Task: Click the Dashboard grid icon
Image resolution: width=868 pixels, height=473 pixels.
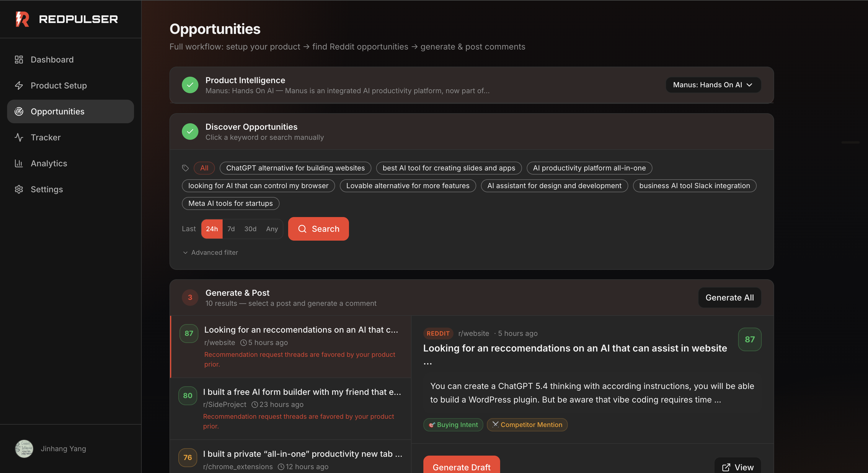Action: (x=19, y=60)
